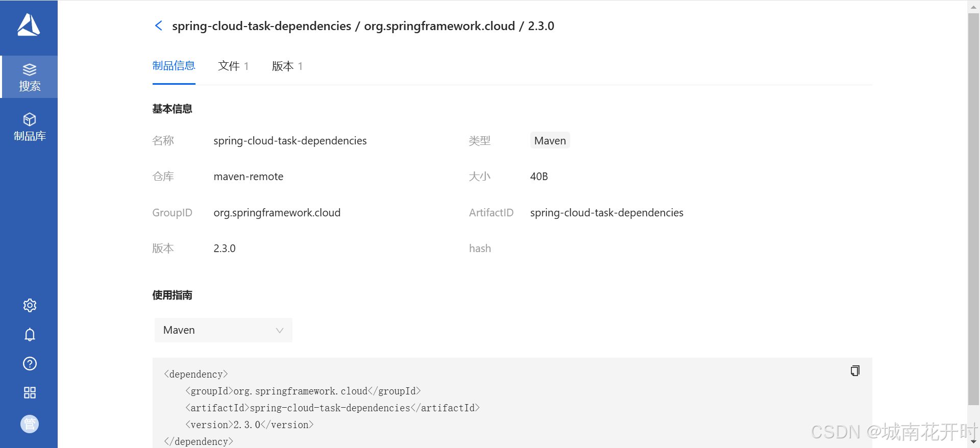Image resolution: width=980 pixels, height=448 pixels.
Task: Switch to the 文件 1 tab
Action: [233, 66]
